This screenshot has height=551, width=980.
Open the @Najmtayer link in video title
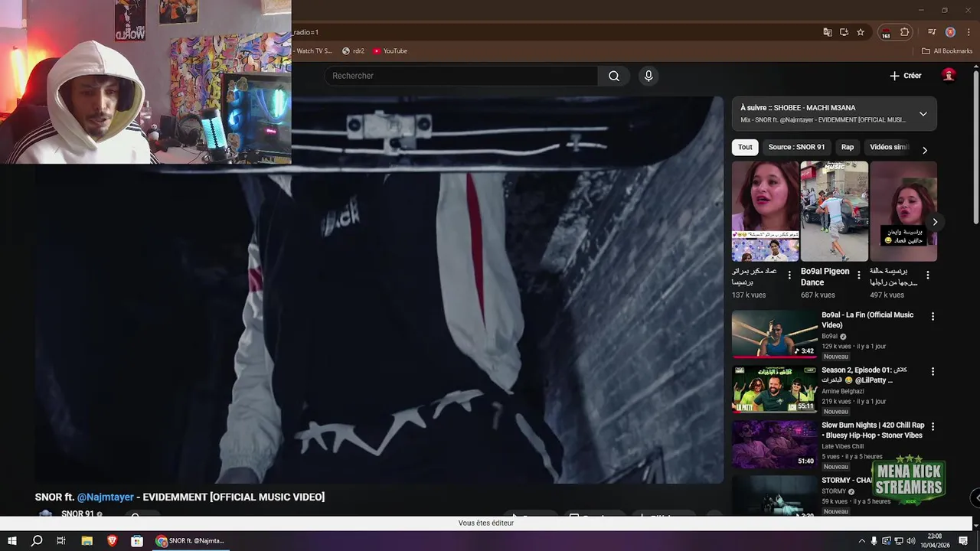pos(106,497)
